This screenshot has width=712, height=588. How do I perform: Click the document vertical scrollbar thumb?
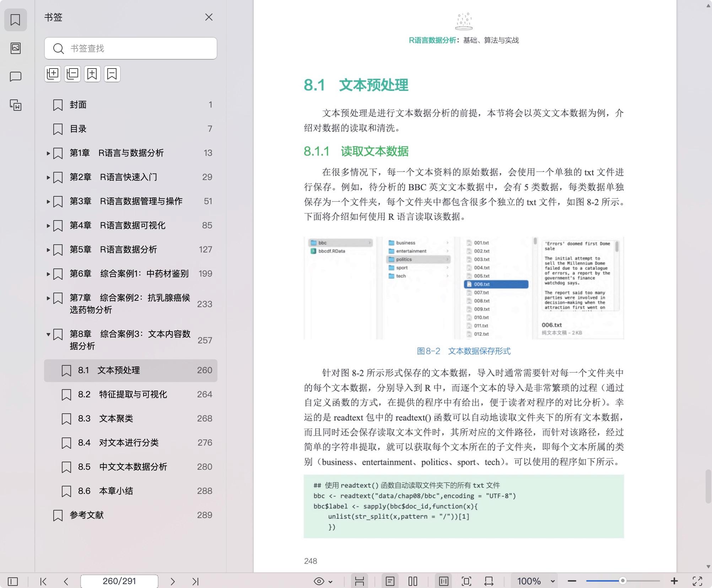click(x=708, y=486)
